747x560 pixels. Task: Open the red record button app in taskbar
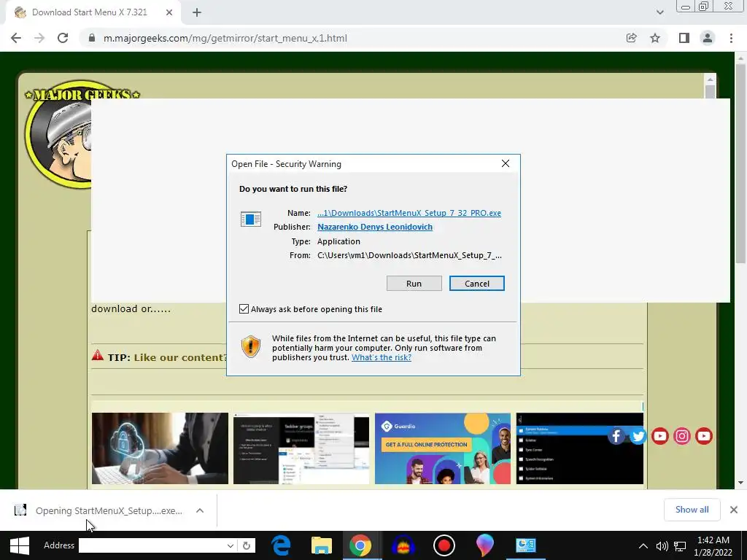(x=444, y=545)
